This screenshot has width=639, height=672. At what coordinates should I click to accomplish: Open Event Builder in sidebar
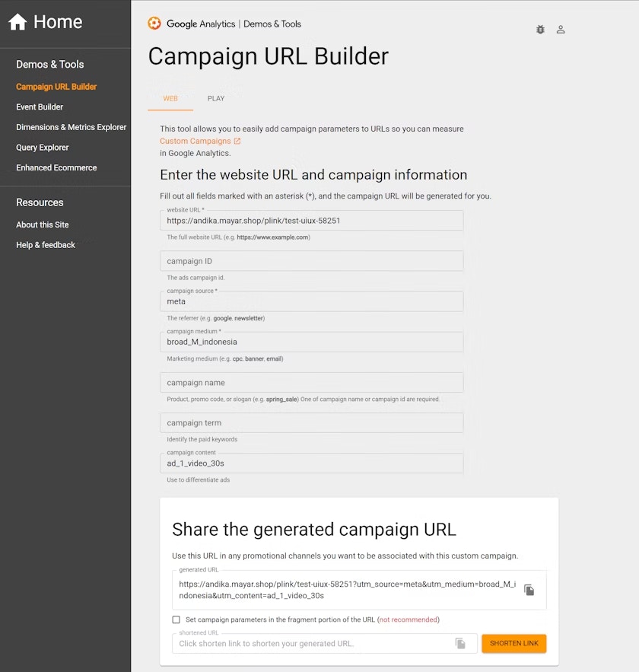(x=40, y=107)
